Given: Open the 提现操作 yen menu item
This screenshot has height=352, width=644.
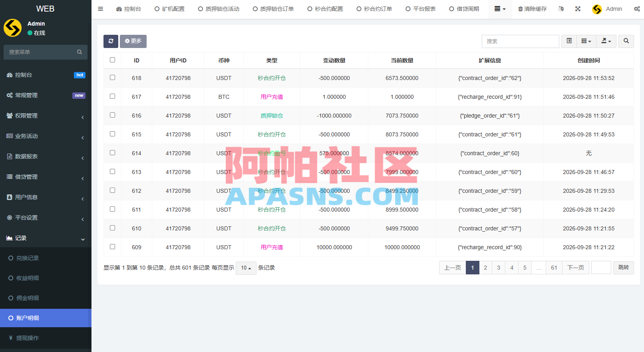Looking at the screenshot, I should pyautogui.click(x=46, y=338).
